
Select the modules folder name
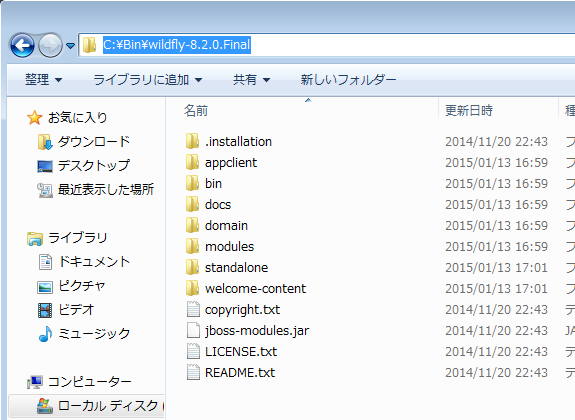click(229, 246)
